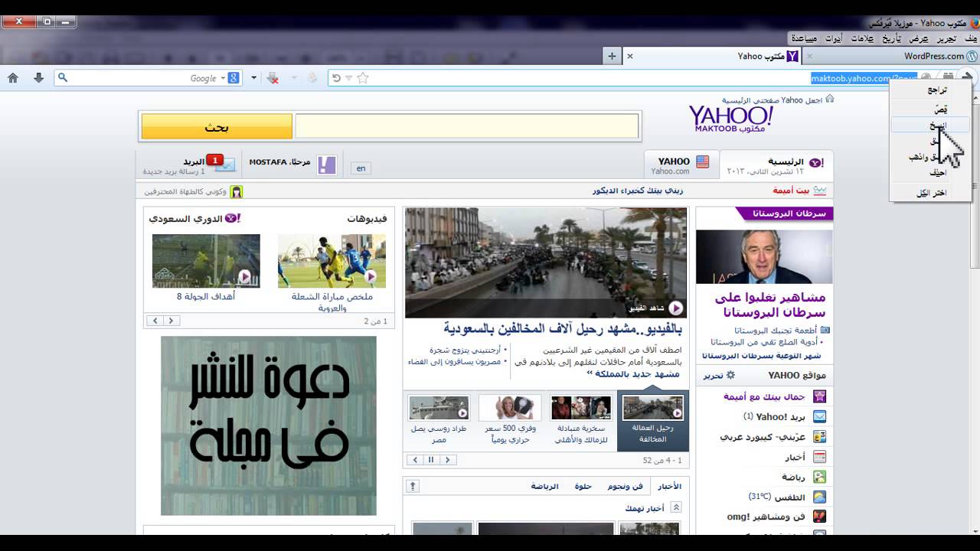Screen dimensions: 980x551
Task: Click the Firefox home toolbar icon
Action: pyautogui.click(x=13, y=78)
